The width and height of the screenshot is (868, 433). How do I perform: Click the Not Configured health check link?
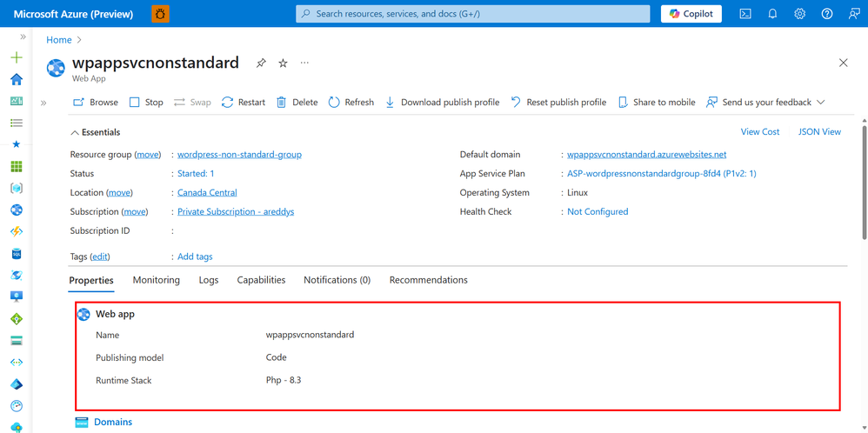598,211
